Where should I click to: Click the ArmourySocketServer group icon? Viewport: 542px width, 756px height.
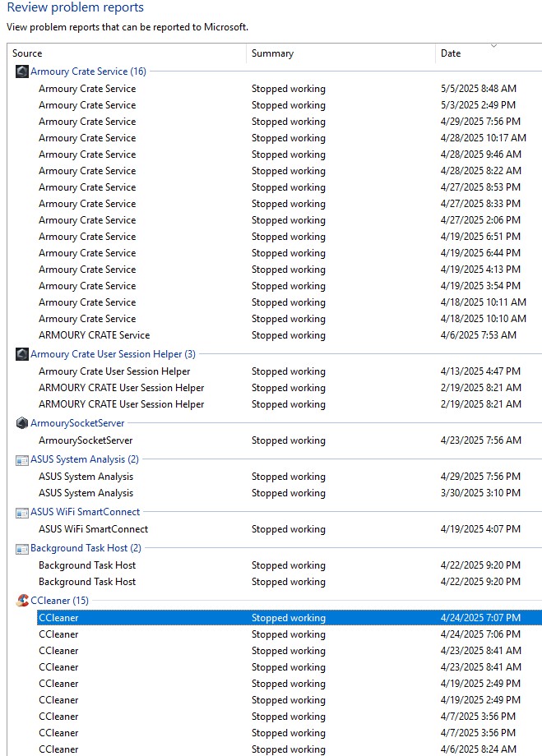(x=21, y=423)
